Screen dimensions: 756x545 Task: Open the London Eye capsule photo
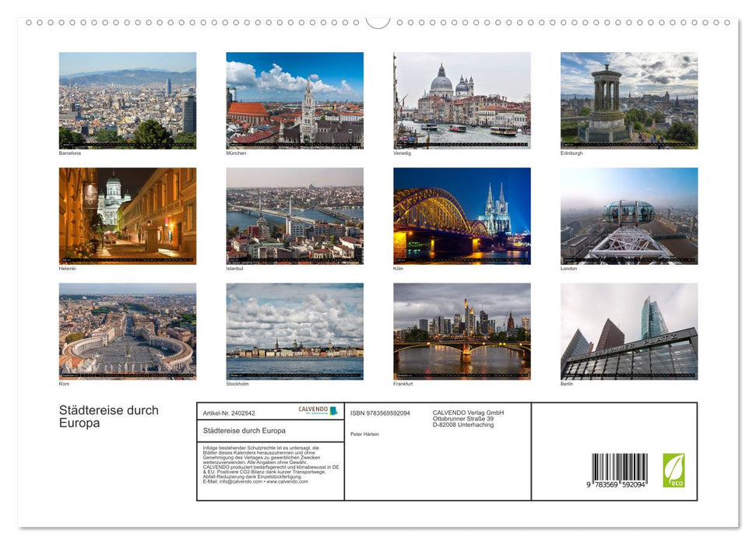629,216
